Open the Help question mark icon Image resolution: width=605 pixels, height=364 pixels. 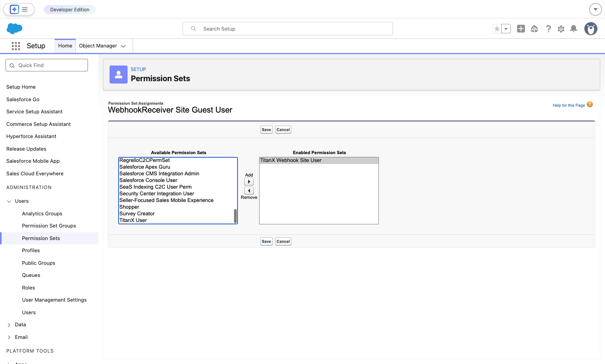(548, 29)
